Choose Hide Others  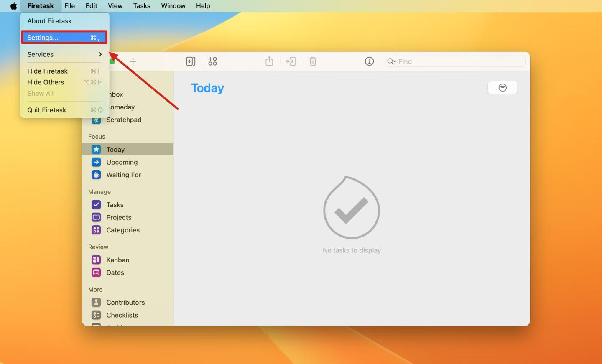point(65,82)
